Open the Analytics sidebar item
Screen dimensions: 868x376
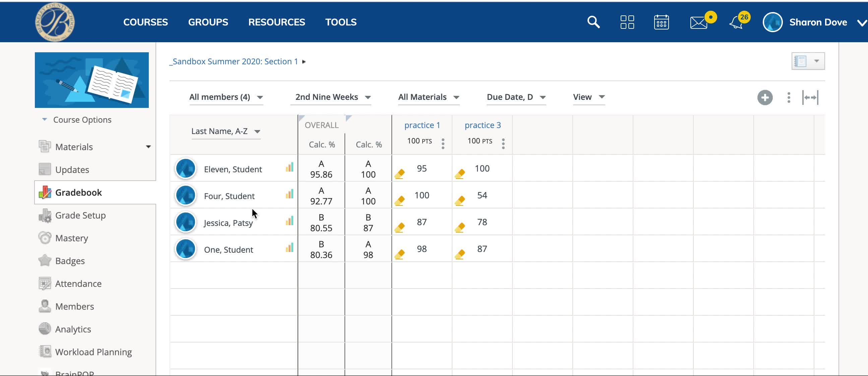click(73, 329)
